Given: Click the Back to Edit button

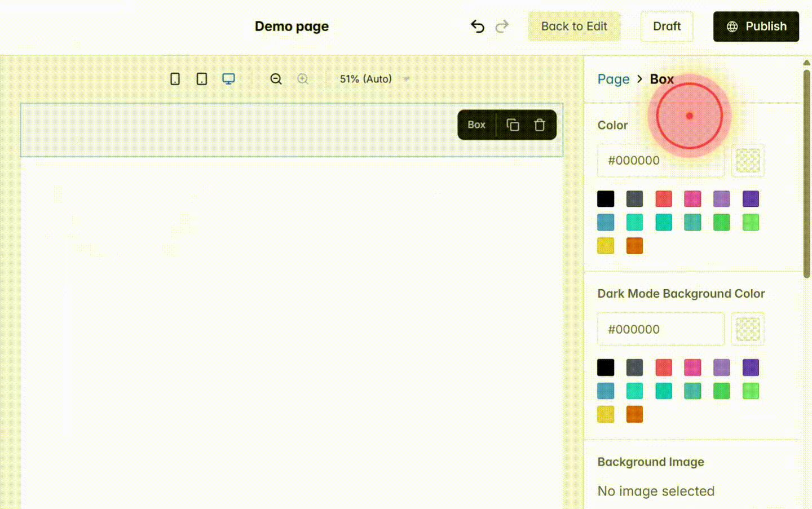Looking at the screenshot, I should coord(574,26).
